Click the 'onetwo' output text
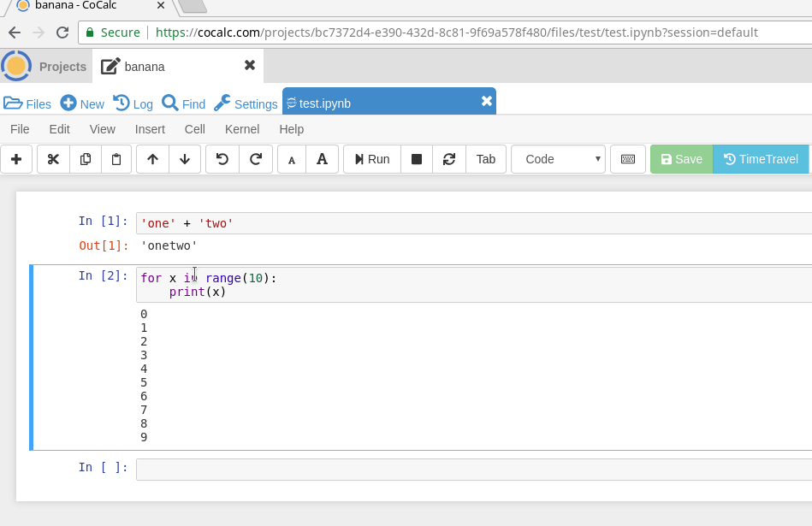 pyautogui.click(x=169, y=246)
